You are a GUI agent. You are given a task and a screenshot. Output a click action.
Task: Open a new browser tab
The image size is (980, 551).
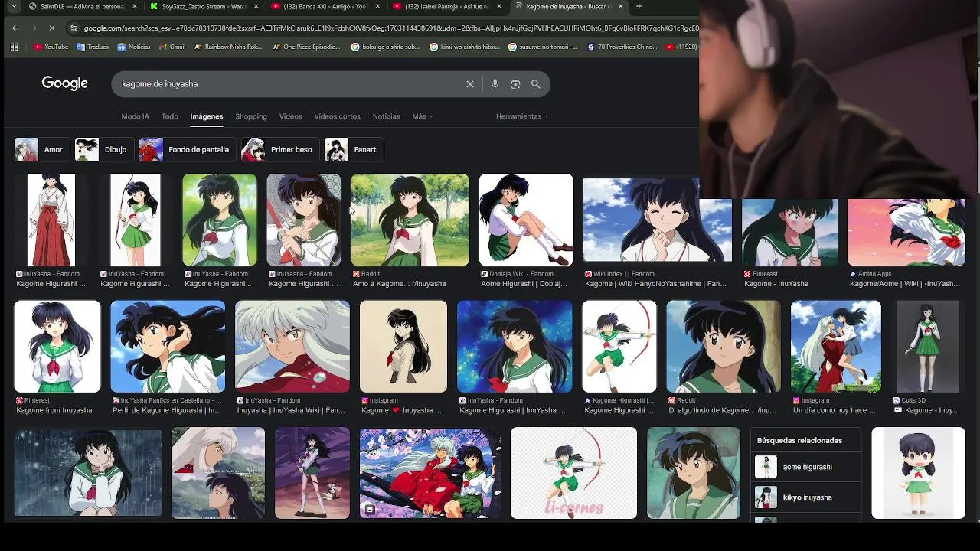(x=639, y=6)
